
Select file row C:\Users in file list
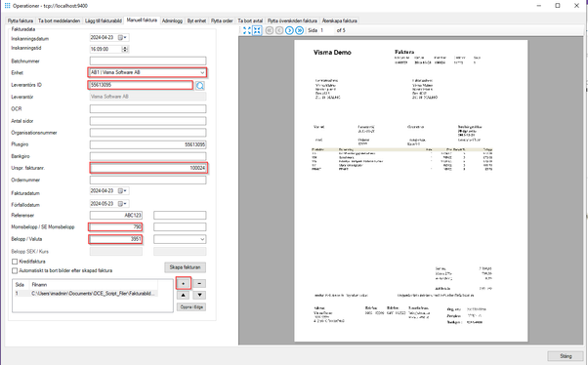(x=85, y=294)
